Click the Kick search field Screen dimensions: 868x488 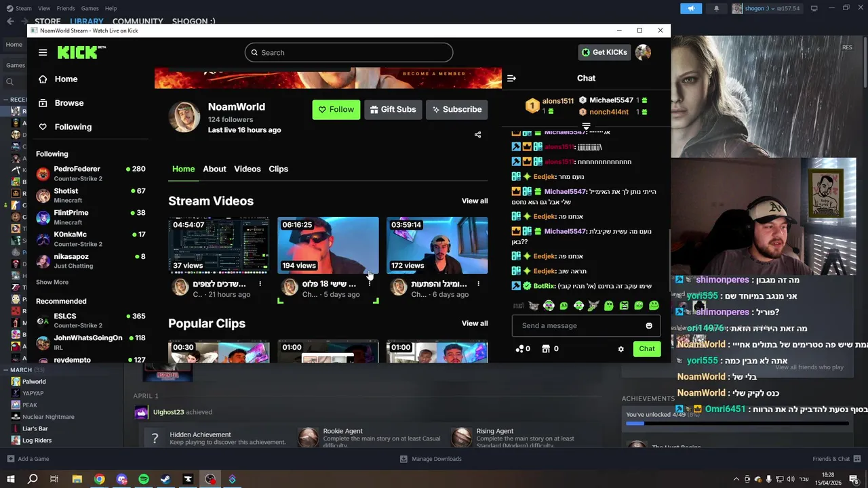pyautogui.click(x=349, y=52)
